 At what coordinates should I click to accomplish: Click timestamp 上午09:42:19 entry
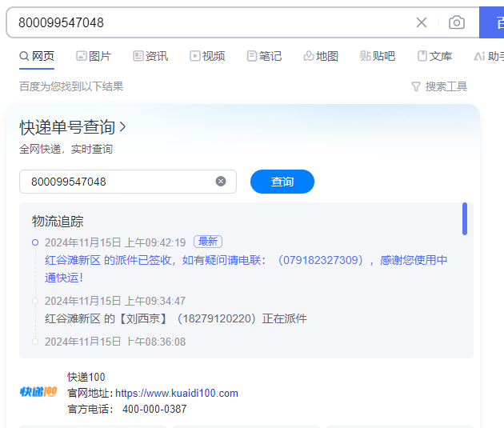coord(115,242)
